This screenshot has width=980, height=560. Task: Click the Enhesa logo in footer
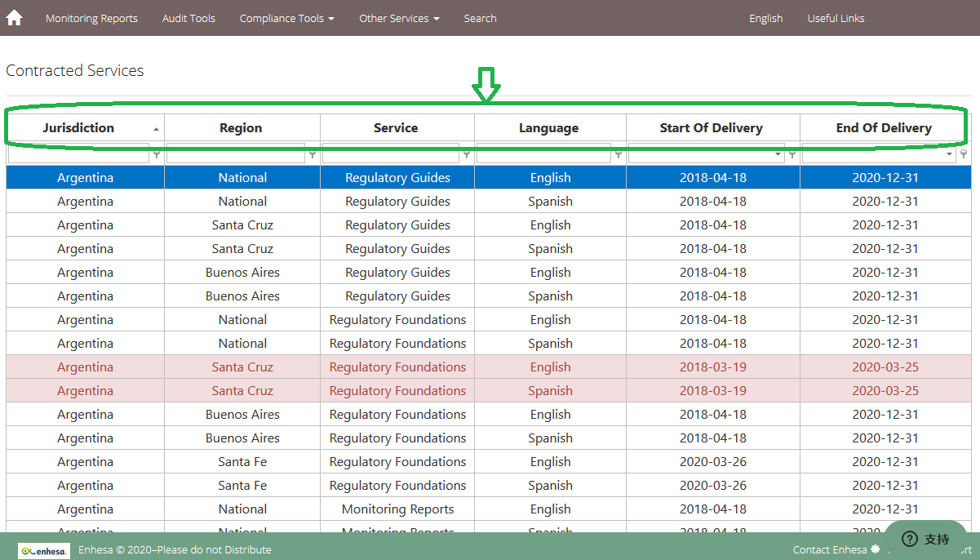pyautogui.click(x=44, y=550)
